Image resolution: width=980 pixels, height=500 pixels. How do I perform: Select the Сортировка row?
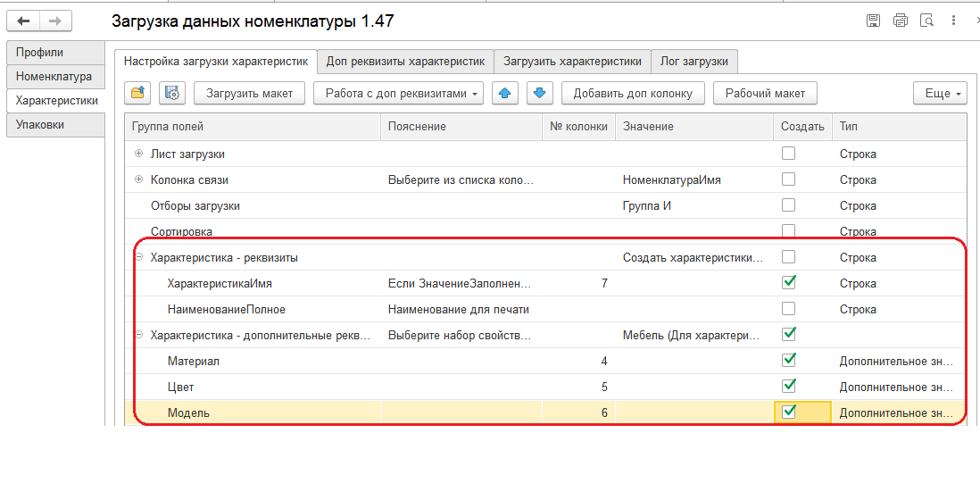pos(545,231)
